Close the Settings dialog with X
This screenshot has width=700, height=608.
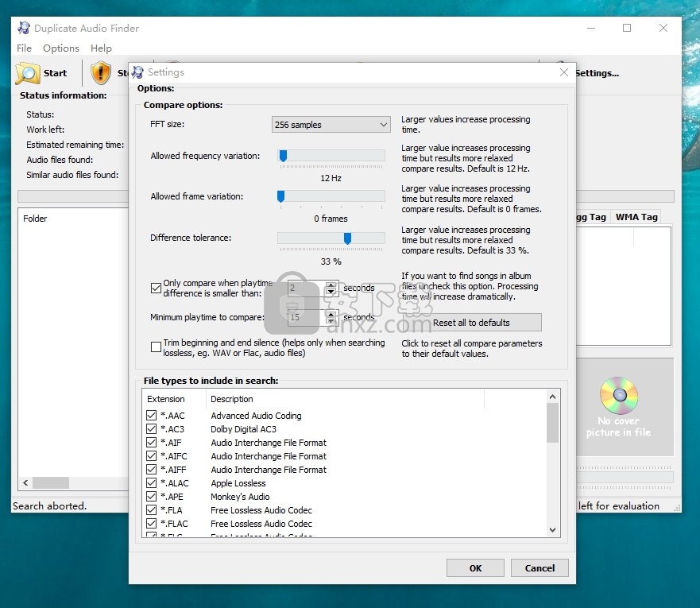(564, 72)
